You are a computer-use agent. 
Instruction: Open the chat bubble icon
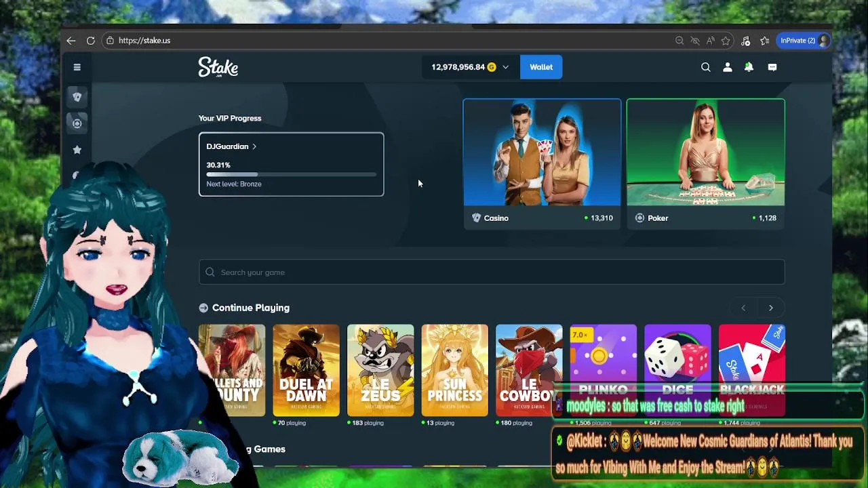(772, 67)
